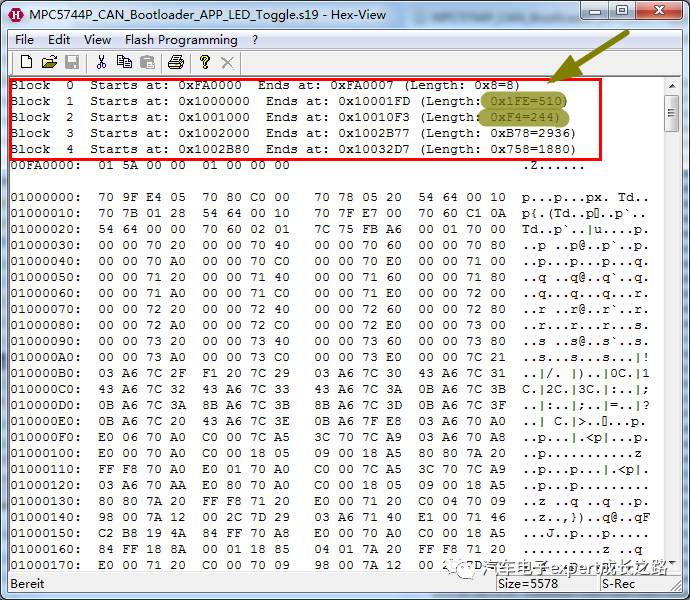Click S-Rec format in status bar
690x600 pixels.
tap(619, 584)
